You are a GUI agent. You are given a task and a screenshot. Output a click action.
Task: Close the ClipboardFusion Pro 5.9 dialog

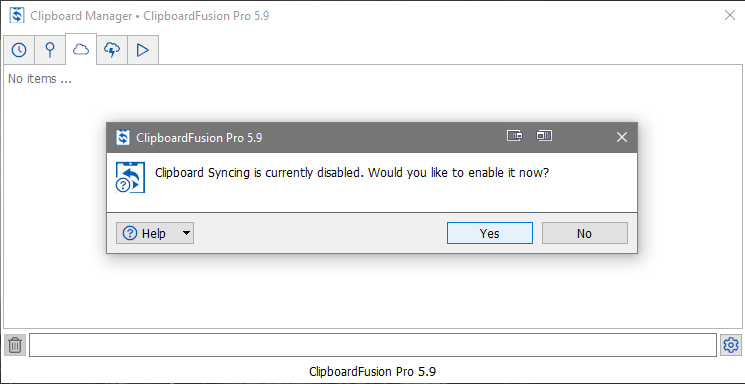[x=621, y=137]
